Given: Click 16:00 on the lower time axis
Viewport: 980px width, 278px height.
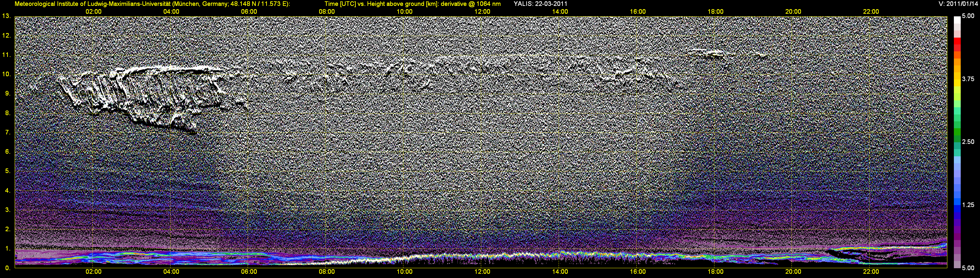Looking at the screenshot, I should (638, 271).
